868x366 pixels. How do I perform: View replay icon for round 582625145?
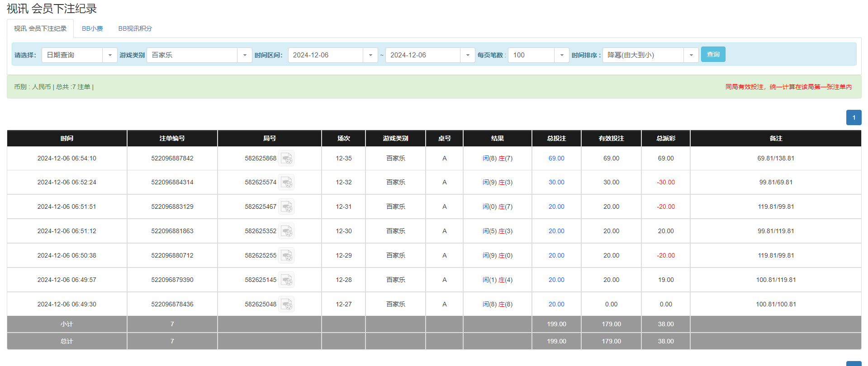[x=286, y=280]
